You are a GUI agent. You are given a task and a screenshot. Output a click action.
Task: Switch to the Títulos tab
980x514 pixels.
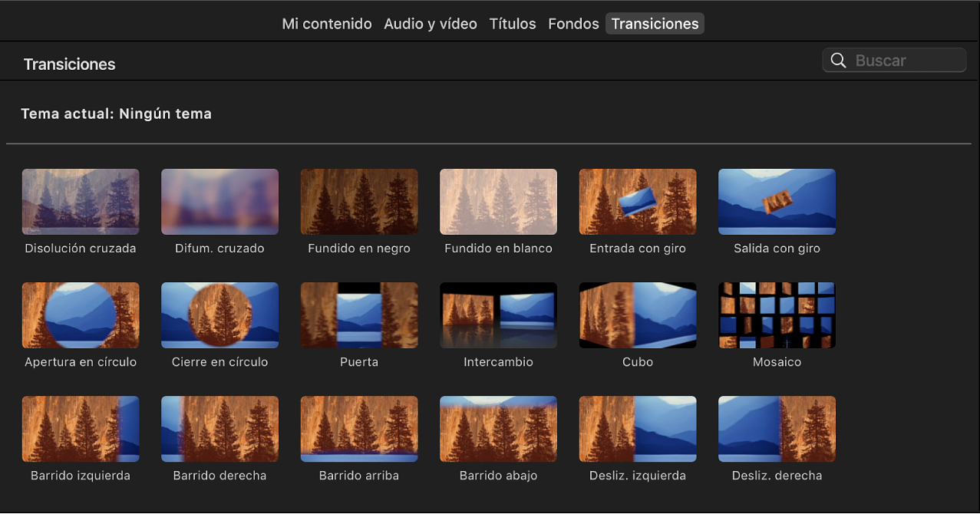[x=512, y=23]
